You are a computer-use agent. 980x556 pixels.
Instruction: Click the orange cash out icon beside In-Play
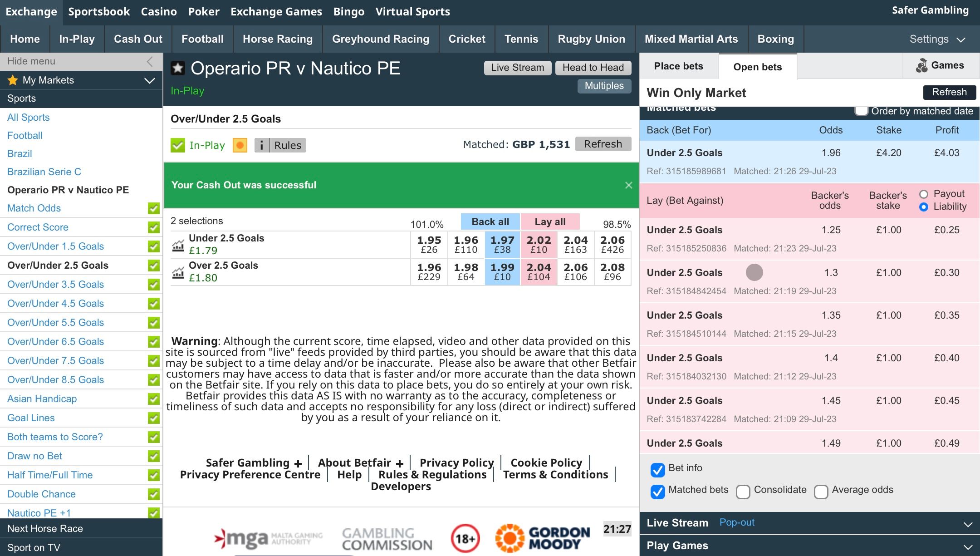[x=240, y=145]
